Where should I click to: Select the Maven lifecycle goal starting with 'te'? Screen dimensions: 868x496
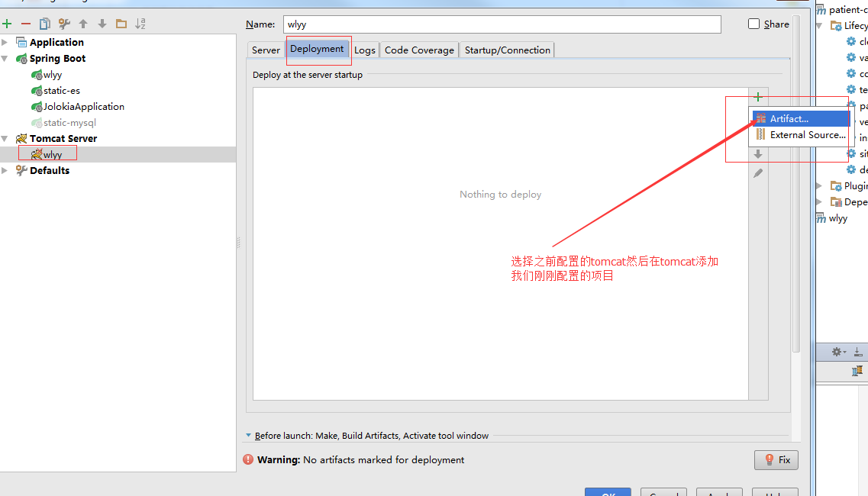[863, 90]
